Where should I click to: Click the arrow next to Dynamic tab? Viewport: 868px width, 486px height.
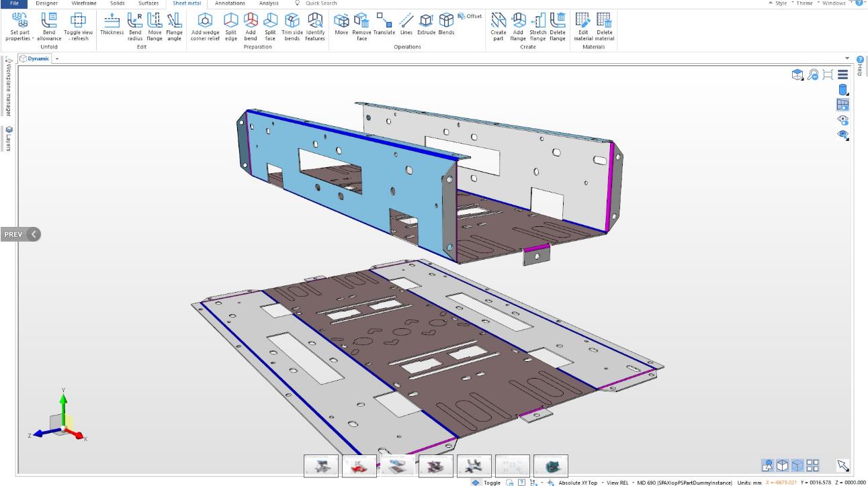pyautogui.click(x=57, y=59)
